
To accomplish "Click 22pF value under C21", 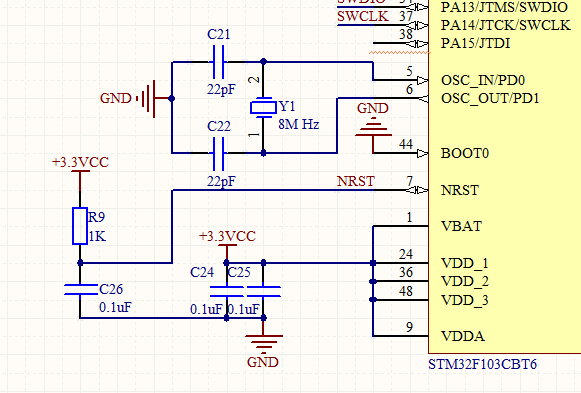I will click(x=221, y=90).
